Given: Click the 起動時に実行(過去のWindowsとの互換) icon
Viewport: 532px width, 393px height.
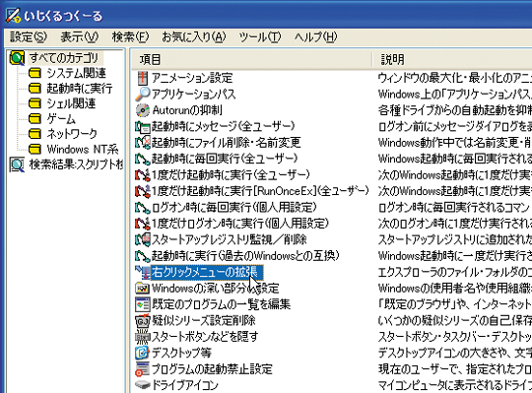Looking at the screenshot, I should pos(143,256).
